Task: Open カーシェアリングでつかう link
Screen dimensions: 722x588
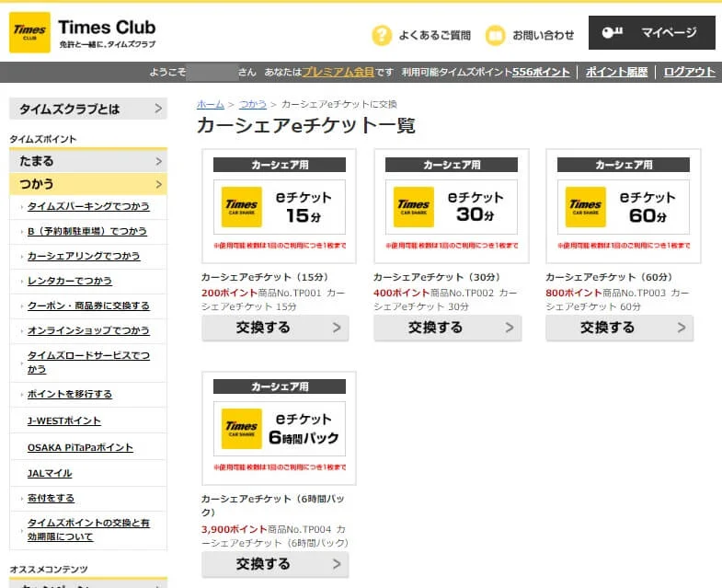Action: (x=84, y=256)
